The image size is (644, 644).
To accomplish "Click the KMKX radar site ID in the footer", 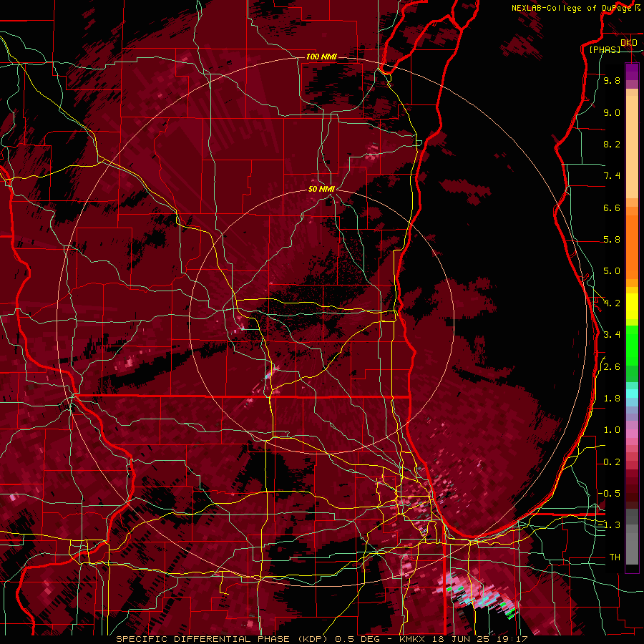I will click(x=413, y=639).
